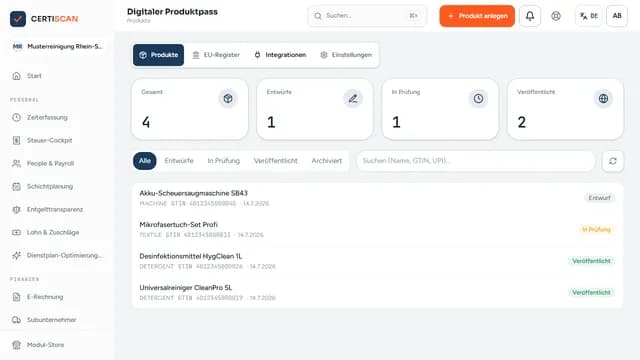Image resolution: width=640 pixels, height=360 pixels.
Task: Click the Digitaler Produktpass page title
Action: [x=172, y=12]
